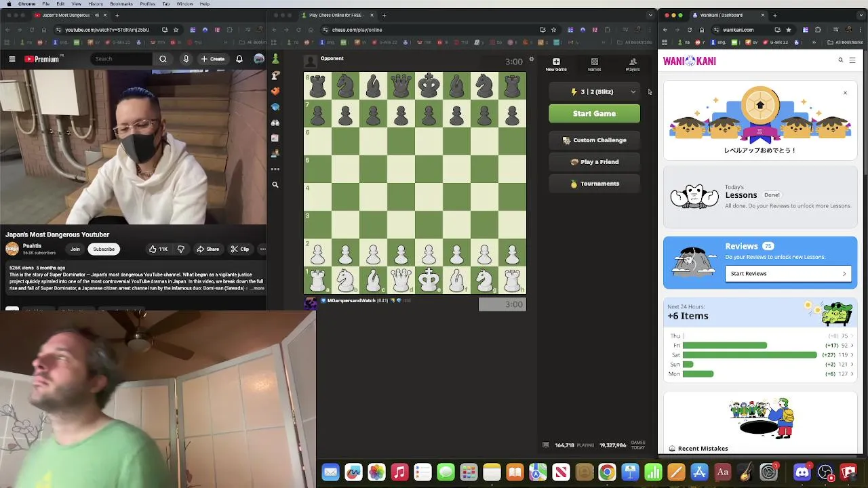Open Google Chrome from the Dock
This screenshot has height=488, width=868.
tap(607, 472)
